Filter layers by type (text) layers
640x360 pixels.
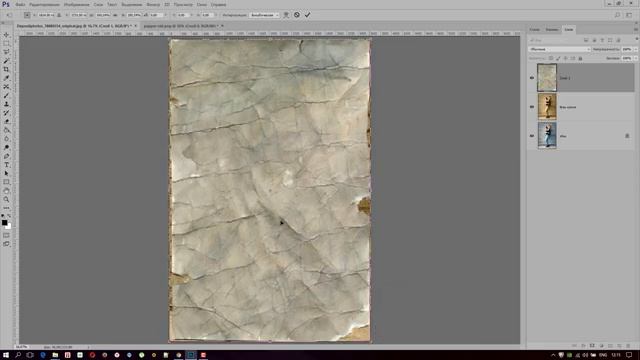click(x=602, y=40)
